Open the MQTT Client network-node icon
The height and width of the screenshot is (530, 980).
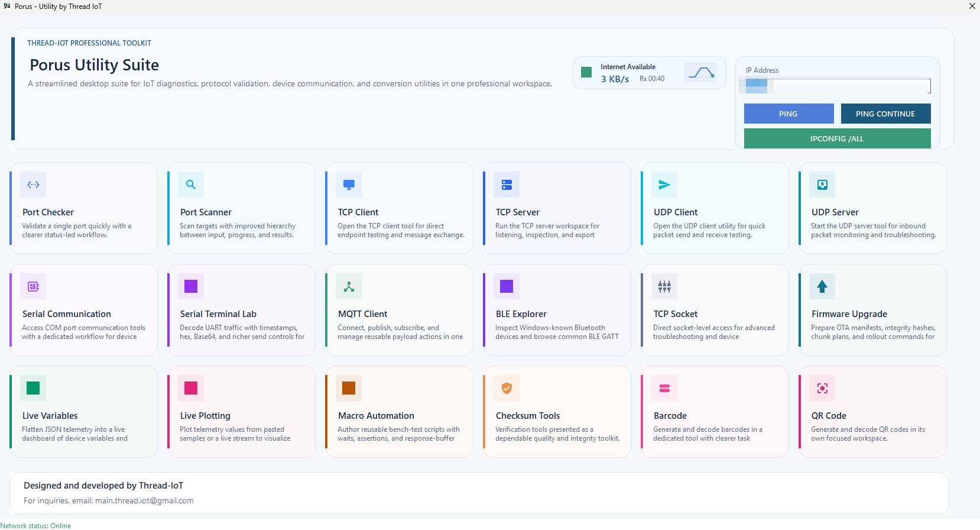[x=349, y=286]
